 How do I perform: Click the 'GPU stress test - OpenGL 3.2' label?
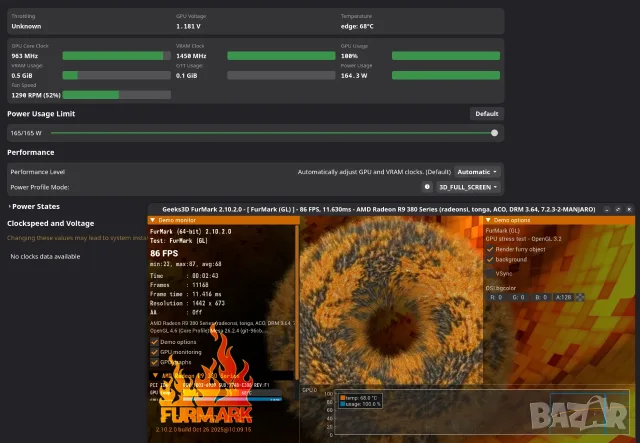tap(524, 239)
